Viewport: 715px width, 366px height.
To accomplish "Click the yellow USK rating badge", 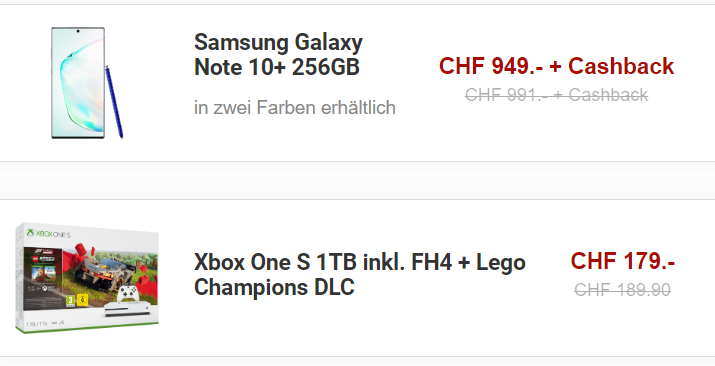I will pos(82,301).
